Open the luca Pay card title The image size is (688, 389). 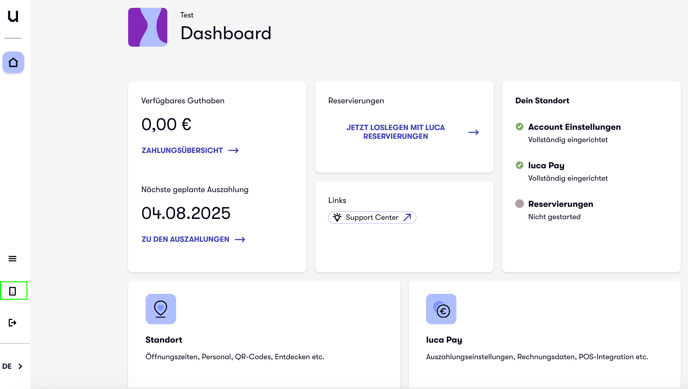[444, 340]
